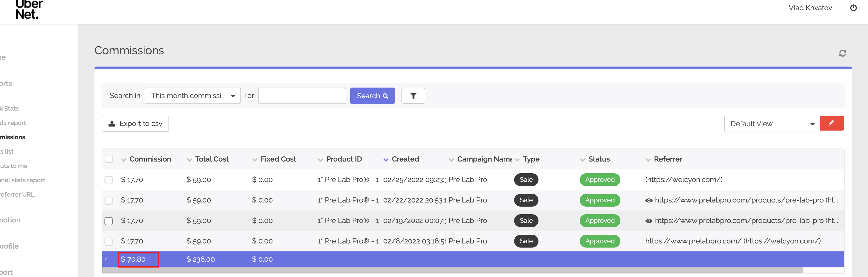This screenshot has height=277, width=868.
Task: Click Export to csv button
Action: tap(135, 124)
